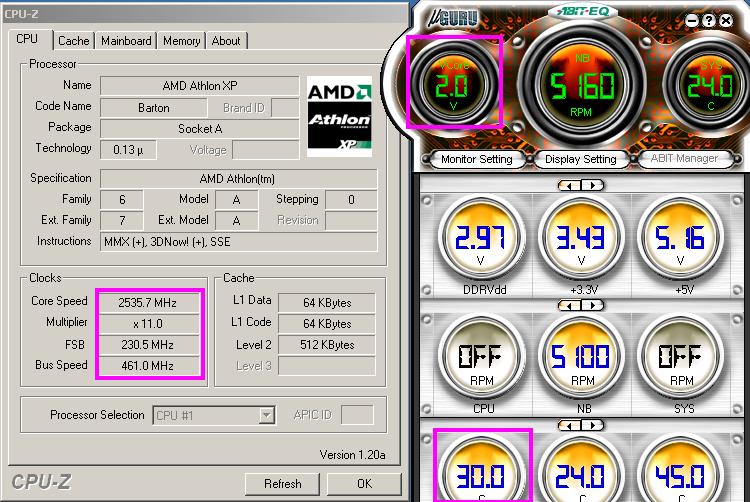Click the Package Socket A field

coord(199,129)
